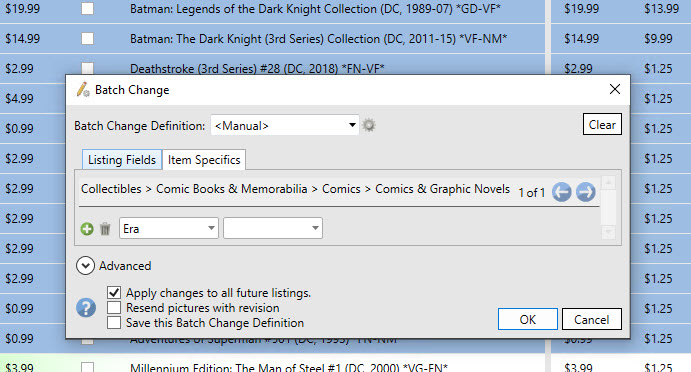Image resolution: width=691 pixels, height=372 pixels.
Task: Go to previous category with left arrow
Action: pyautogui.click(x=561, y=192)
